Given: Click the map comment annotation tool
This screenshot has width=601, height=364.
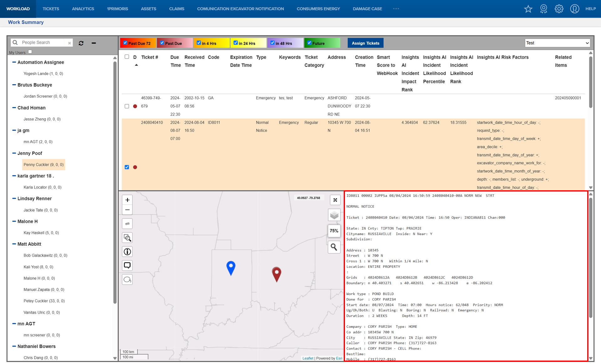Looking at the screenshot, I should (127, 265).
